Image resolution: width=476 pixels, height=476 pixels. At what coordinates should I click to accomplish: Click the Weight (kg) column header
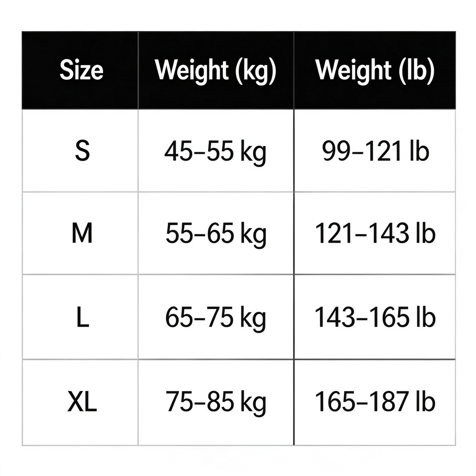pos(216,70)
